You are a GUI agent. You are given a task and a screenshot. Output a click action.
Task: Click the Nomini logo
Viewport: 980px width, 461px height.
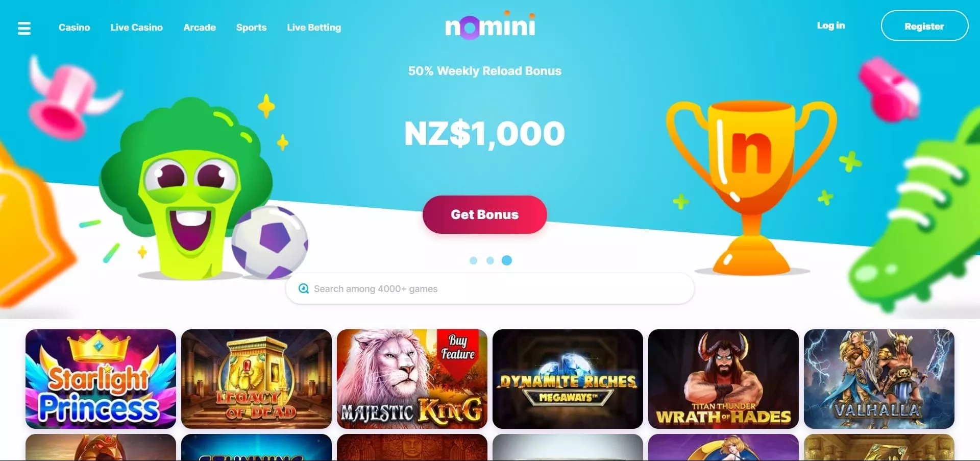click(490, 25)
